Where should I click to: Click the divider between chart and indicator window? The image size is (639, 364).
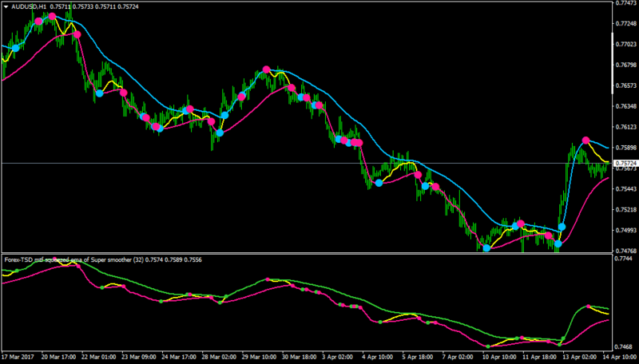coord(307,253)
